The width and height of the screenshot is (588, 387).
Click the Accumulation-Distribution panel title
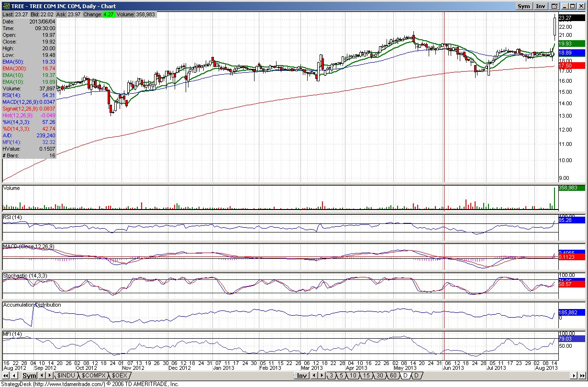(32, 305)
